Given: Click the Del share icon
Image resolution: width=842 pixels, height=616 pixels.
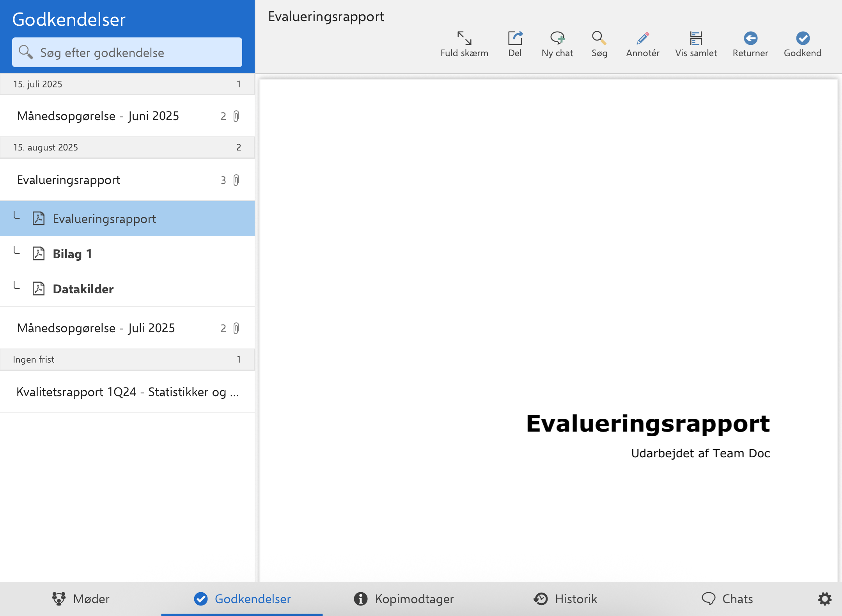Looking at the screenshot, I should point(515,39).
